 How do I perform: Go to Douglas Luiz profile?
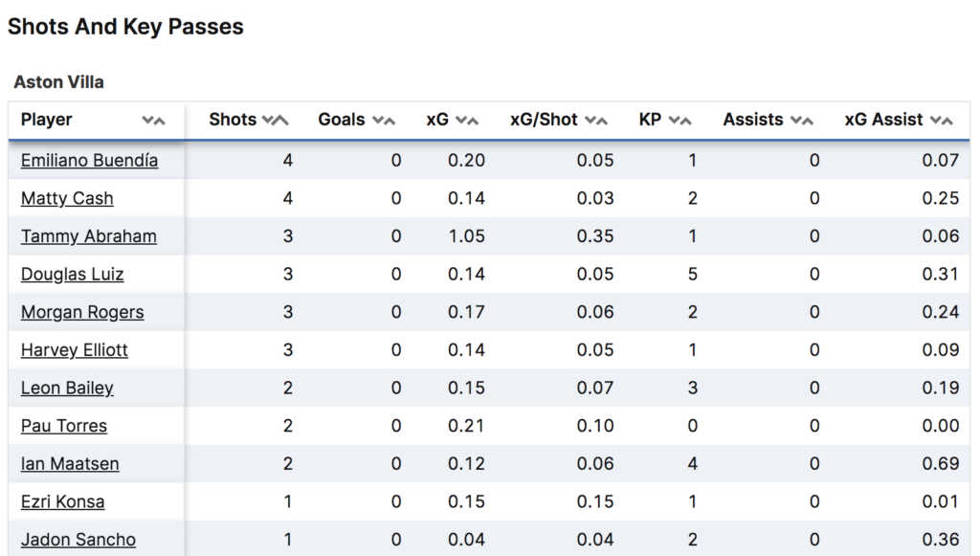[x=72, y=275]
